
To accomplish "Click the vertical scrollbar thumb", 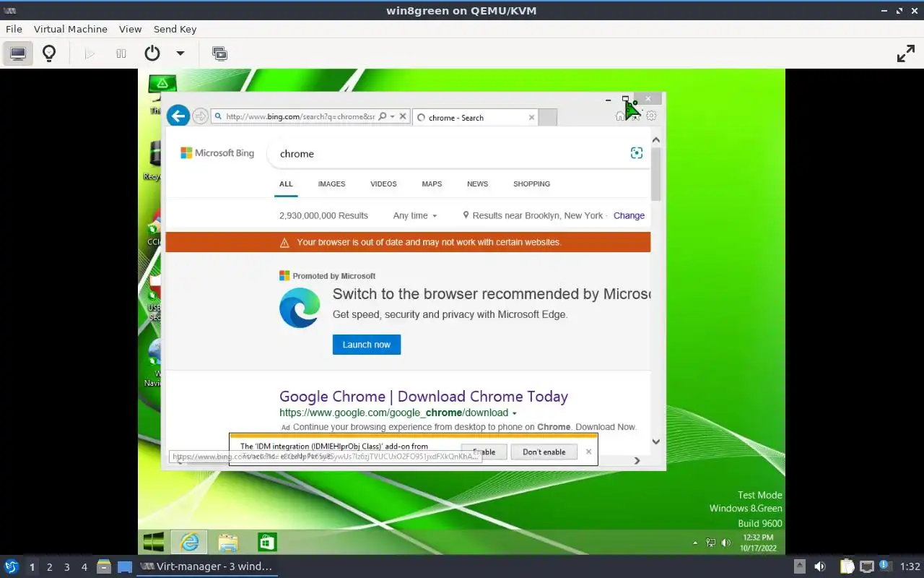I will 656,173.
